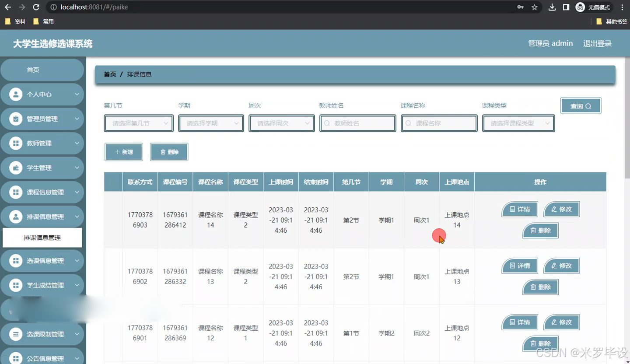
Task: Click the 大学生选修选课系统 title
Action: 53,44
